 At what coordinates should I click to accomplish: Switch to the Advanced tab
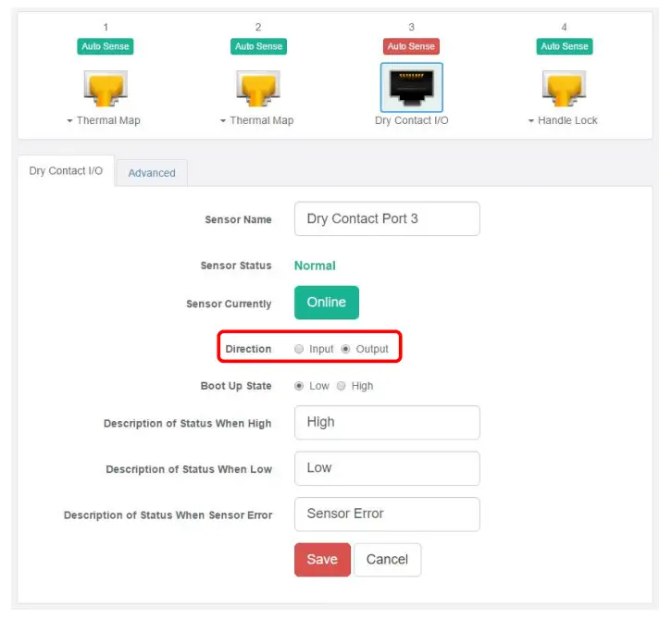152,173
